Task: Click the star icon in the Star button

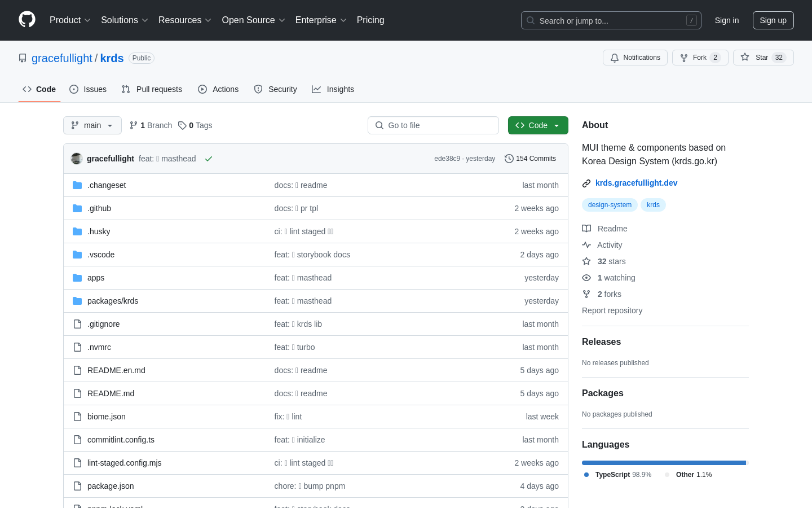Action: [x=745, y=58]
